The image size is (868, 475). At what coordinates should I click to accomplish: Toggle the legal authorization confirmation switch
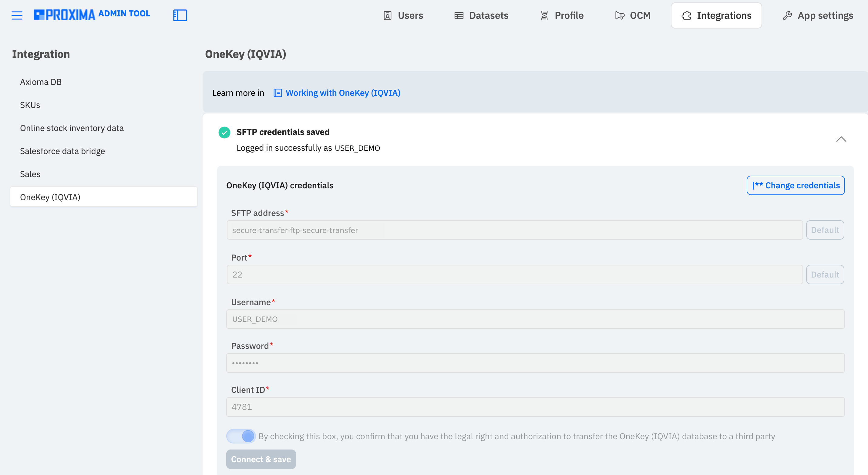241,436
